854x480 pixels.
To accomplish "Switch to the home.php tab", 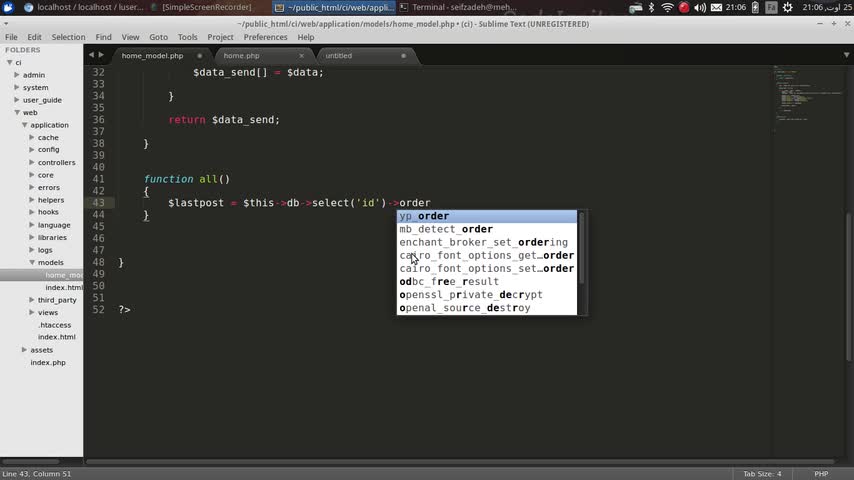I will (x=241, y=56).
